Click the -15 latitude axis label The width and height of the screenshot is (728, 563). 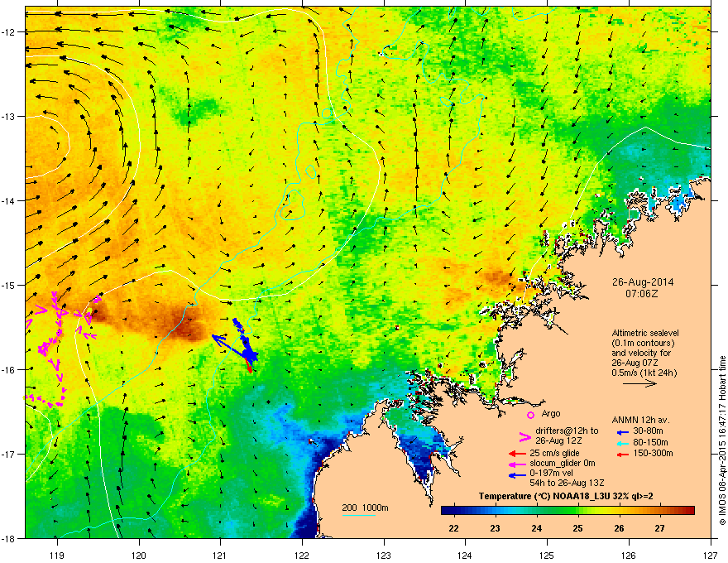pyautogui.click(x=9, y=285)
